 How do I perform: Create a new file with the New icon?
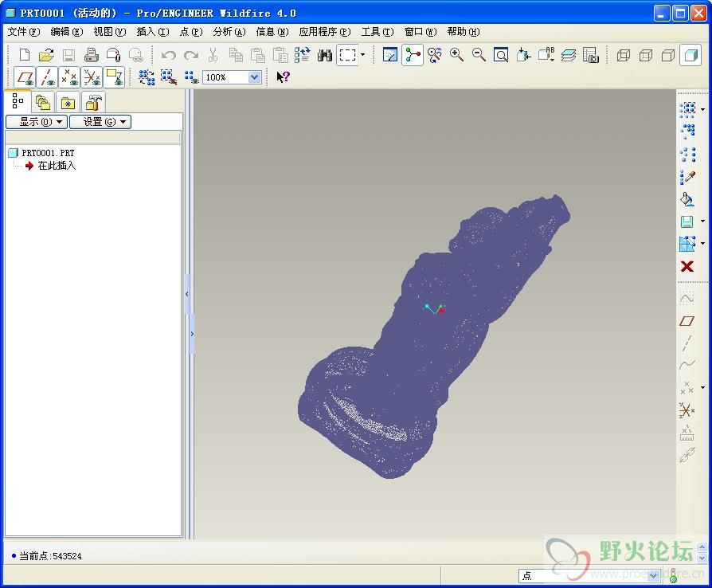(x=25, y=55)
